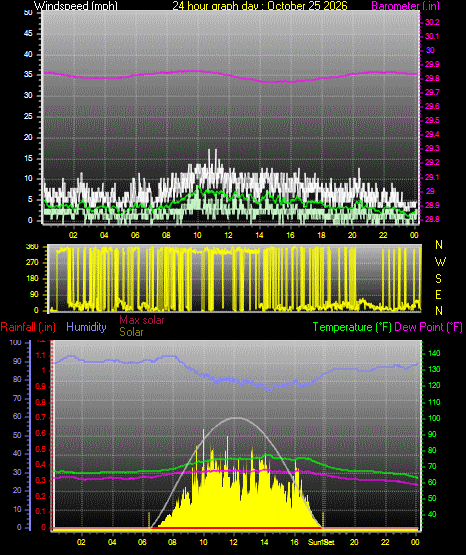Click the "N" compass label beside 0 degrees

click(439, 310)
